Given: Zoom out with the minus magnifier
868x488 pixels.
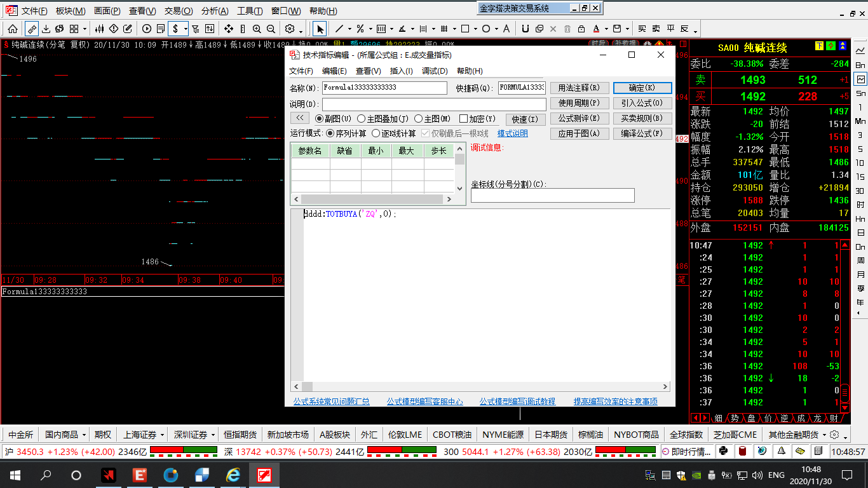Looking at the screenshot, I should pos(271,29).
